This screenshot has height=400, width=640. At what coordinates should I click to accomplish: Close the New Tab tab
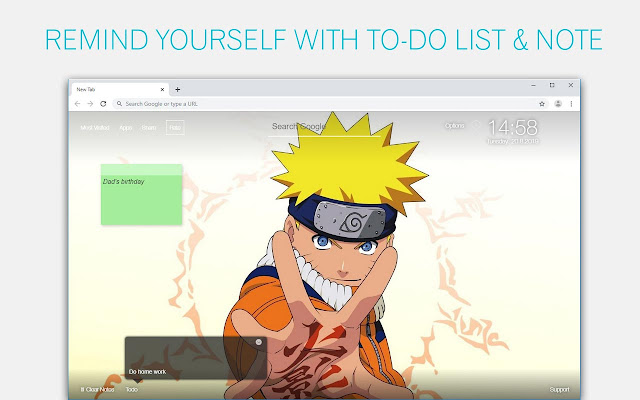click(x=162, y=89)
